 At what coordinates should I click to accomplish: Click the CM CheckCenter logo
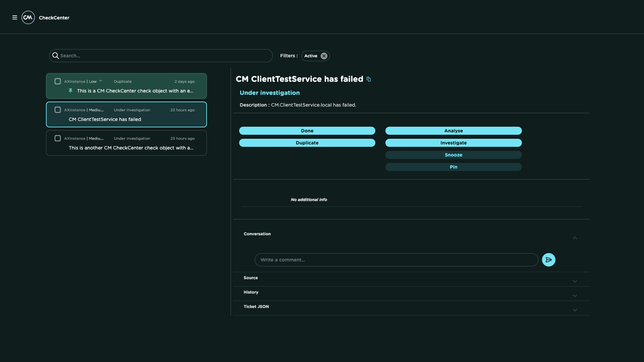click(x=28, y=17)
